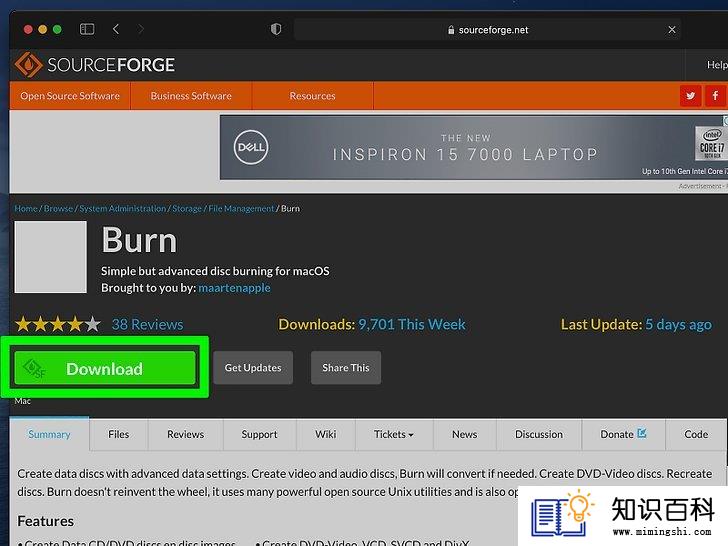728x546 pixels.
Task: Click the Help link in header
Action: [x=717, y=65]
